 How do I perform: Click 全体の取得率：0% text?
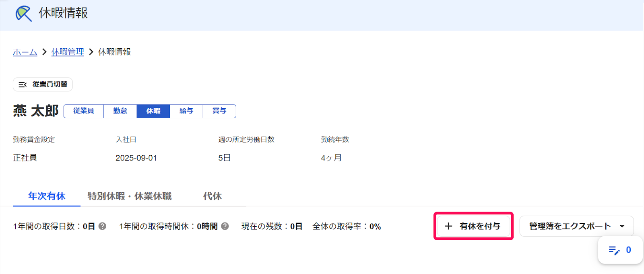pyautogui.click(x=347, y=226)
